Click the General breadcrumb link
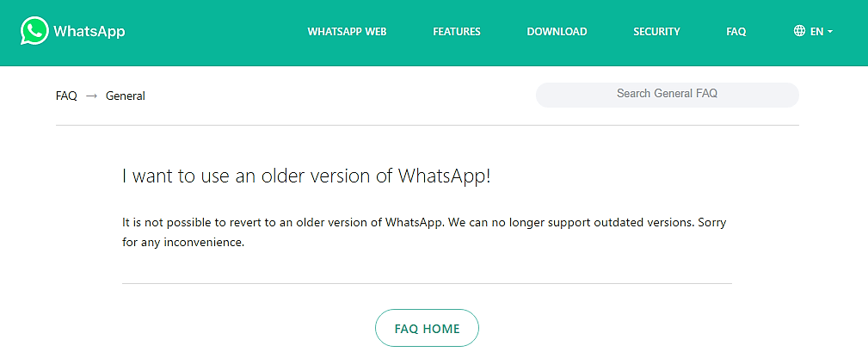868x352 pixels. [x=125, y=96]
